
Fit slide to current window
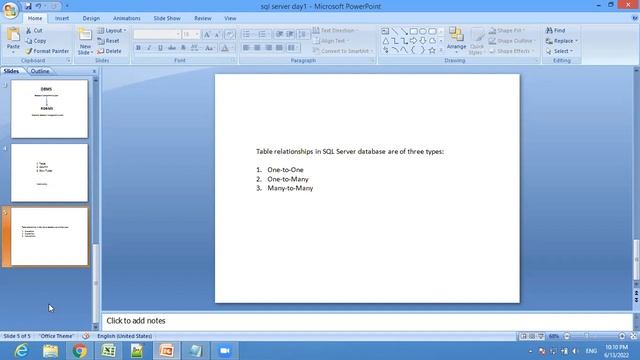pos(633,336)
